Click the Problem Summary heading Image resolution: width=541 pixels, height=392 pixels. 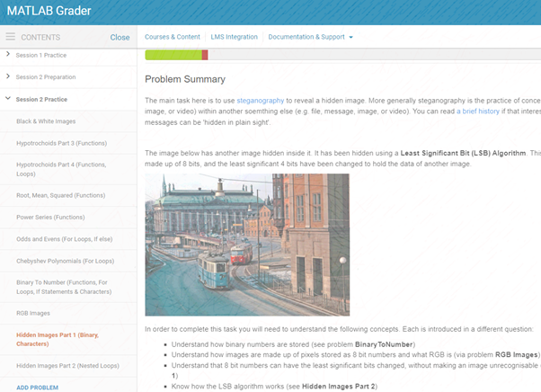point(185,79)
